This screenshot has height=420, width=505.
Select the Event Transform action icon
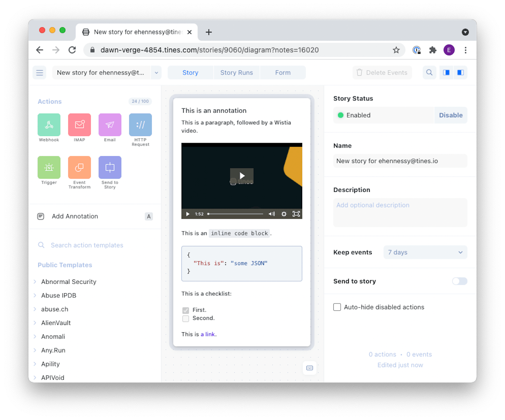[x=79, y=167]
